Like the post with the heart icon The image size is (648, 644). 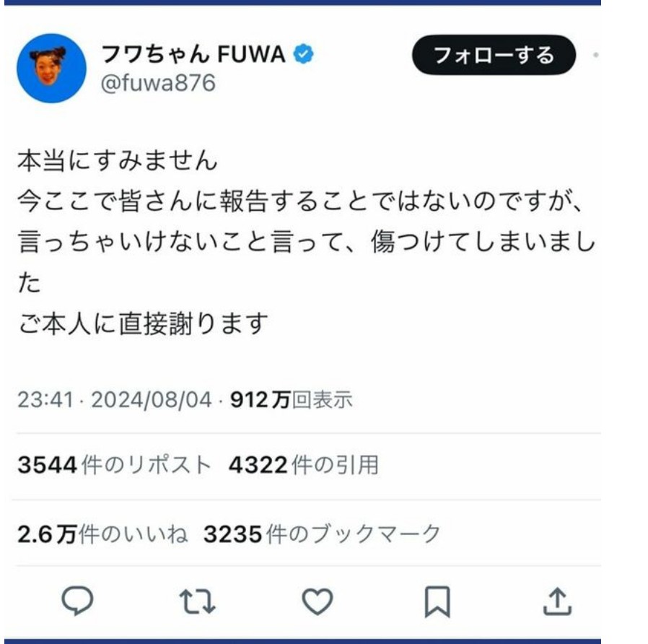point(317,601)
